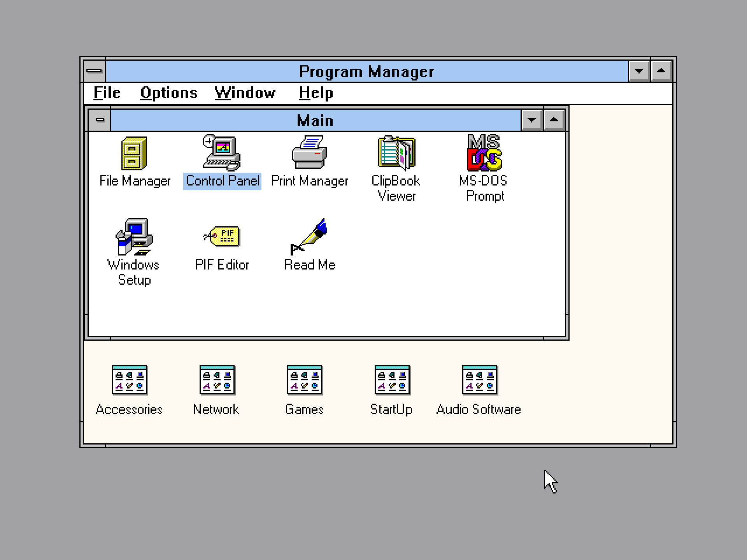
Task: Click the 'PIF Editor' label text
Action: coord(222,265)
